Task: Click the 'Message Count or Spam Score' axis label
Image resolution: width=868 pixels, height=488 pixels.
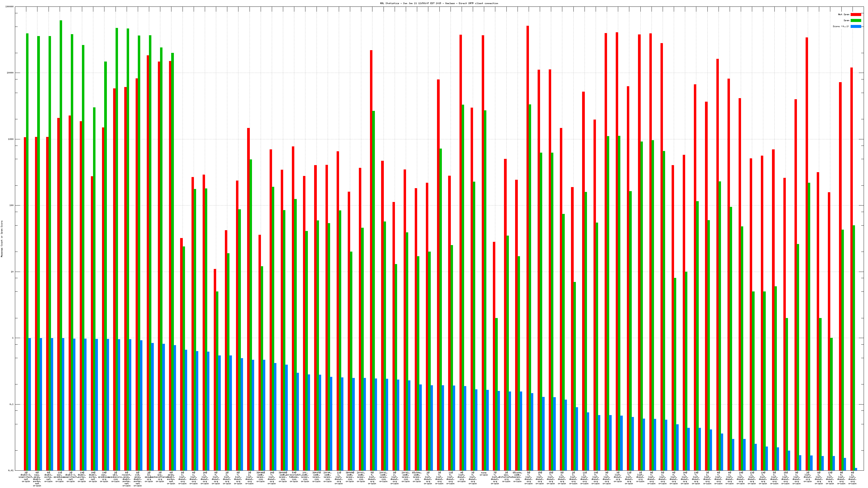Action: coord(2,239)
